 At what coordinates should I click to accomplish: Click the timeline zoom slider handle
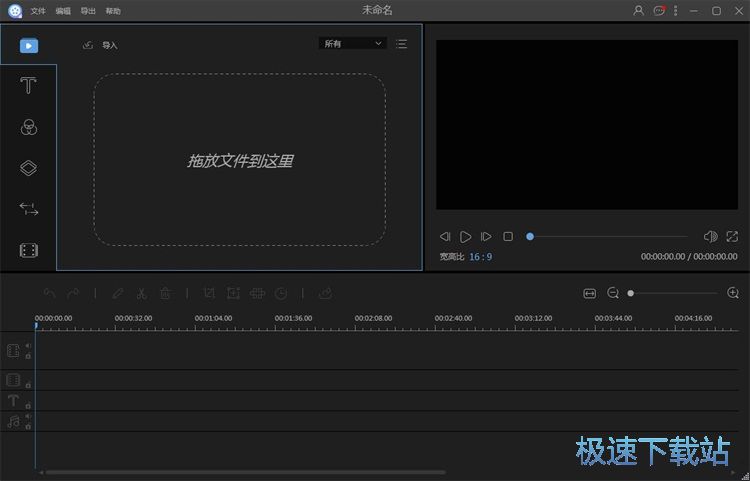point(630,293)
